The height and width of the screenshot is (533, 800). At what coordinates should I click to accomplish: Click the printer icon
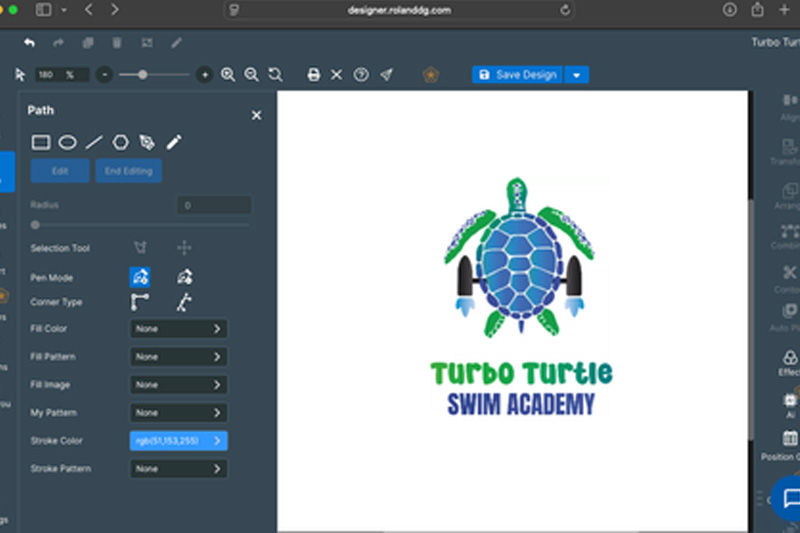coord(314,75)
